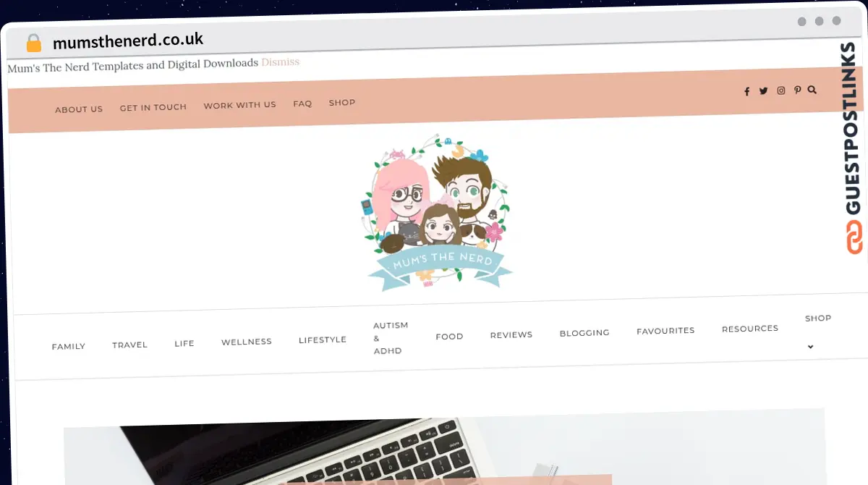
Task: Open the FAQ page
Action: point(302,104)
